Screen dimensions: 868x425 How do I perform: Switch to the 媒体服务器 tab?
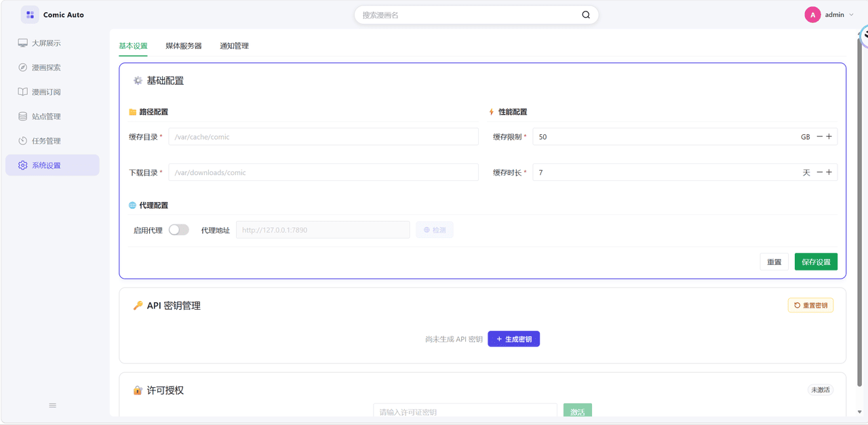click(x=184, y=46)
